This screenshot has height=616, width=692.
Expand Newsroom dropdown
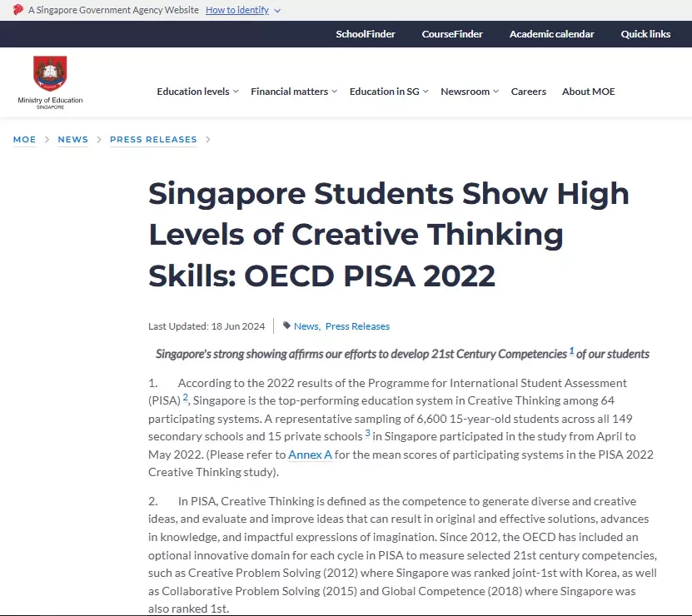470,92
